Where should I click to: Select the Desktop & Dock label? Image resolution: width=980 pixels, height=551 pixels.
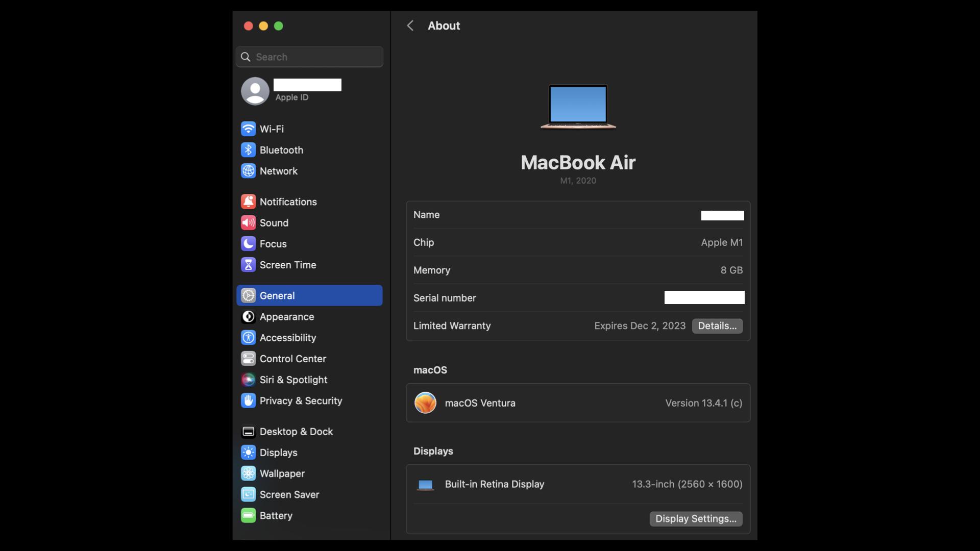(296, 432)
